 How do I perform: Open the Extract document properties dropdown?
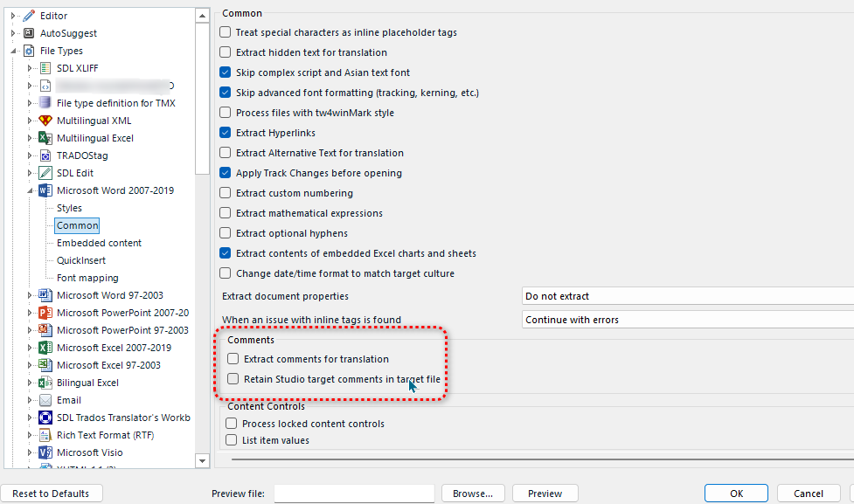(687, 296)
